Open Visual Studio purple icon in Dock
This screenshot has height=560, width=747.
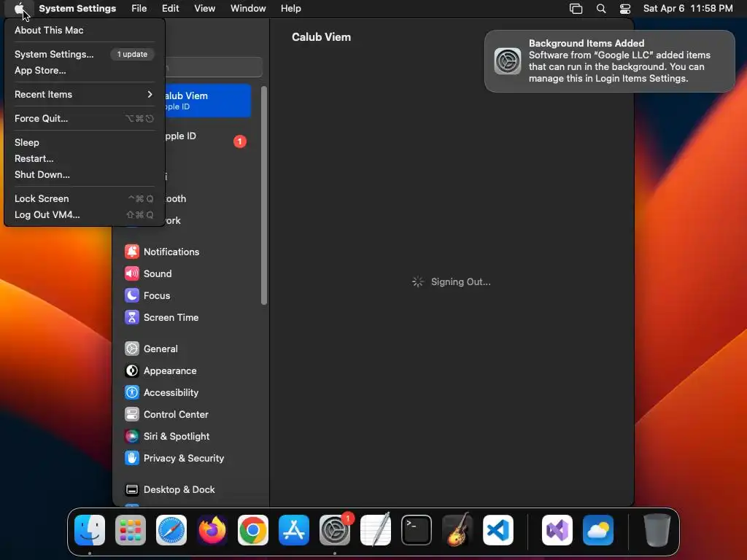[557, 530]
